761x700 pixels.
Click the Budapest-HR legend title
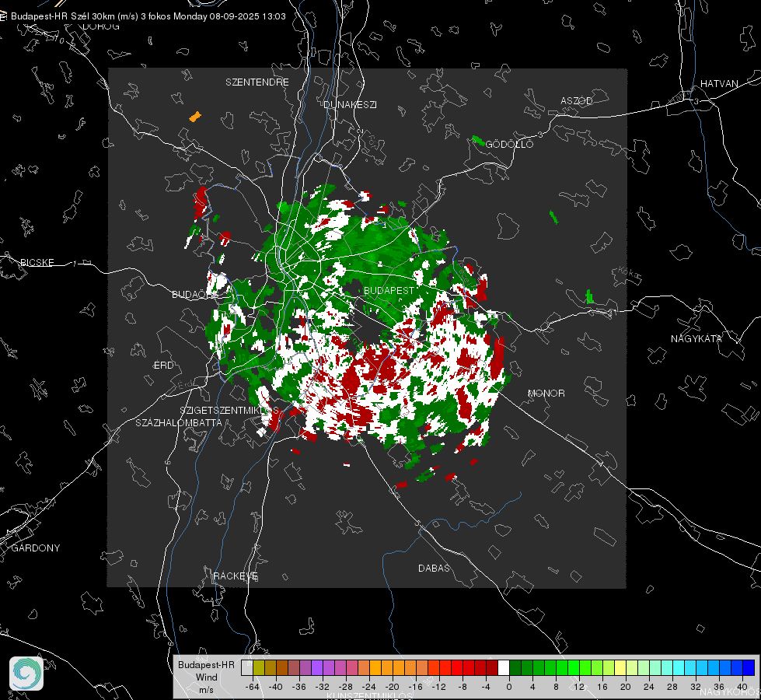pos(206,664)
